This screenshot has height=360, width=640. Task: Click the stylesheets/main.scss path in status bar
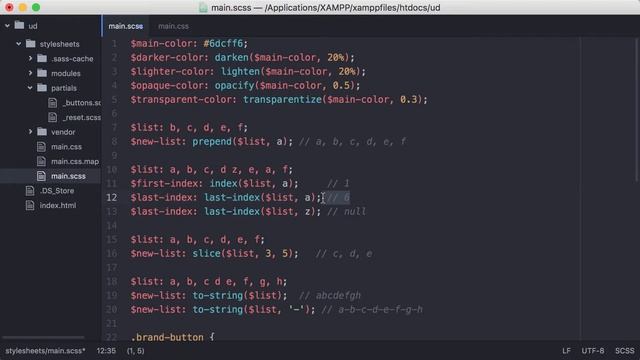45,351
